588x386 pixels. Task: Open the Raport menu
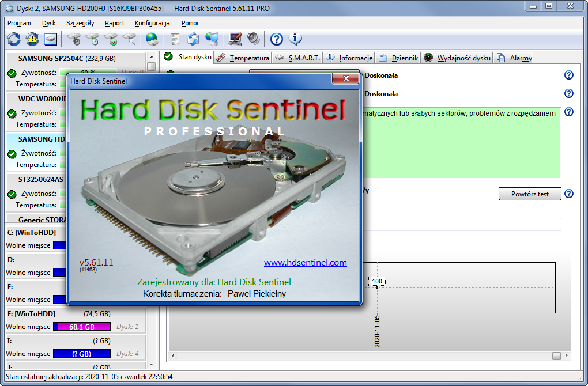tap(114, 23)
